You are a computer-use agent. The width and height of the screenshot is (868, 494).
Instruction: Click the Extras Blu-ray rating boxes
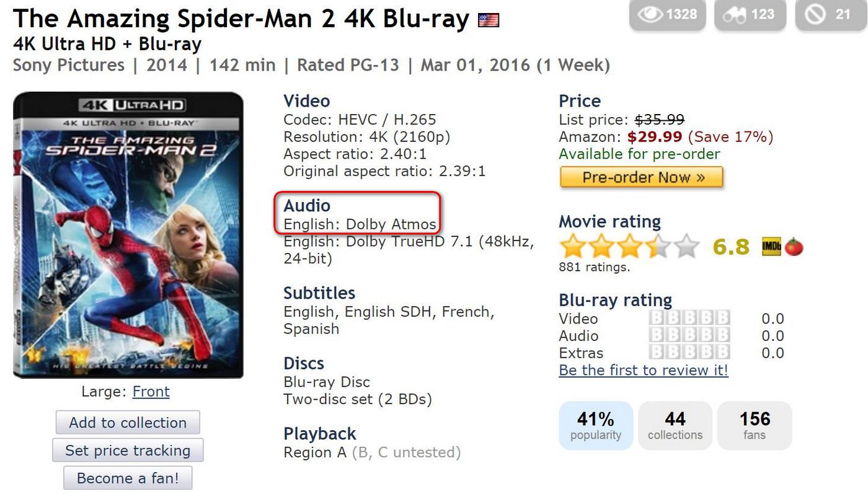689,353
